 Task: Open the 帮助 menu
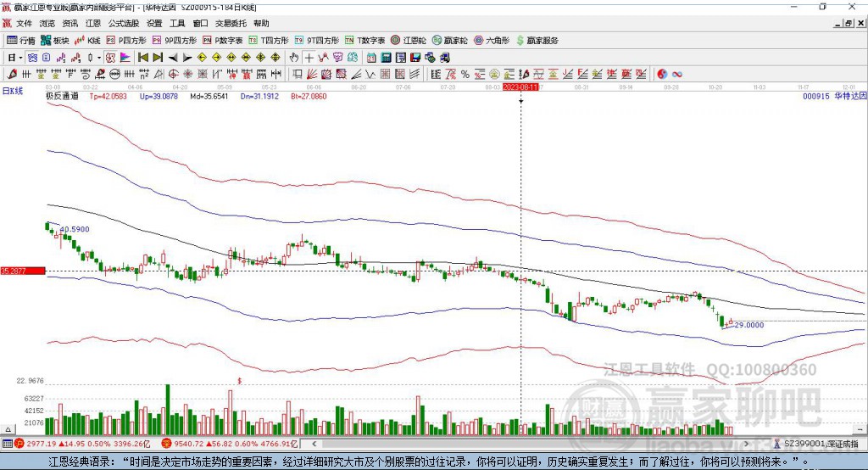click(x=261, y=23)
